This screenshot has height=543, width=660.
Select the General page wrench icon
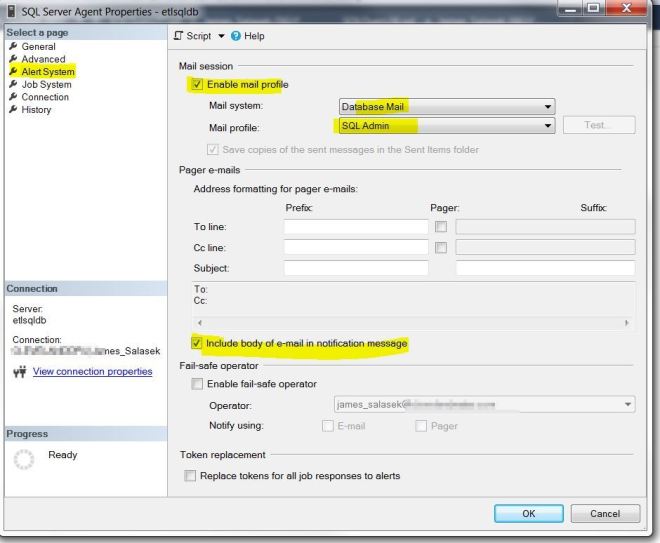[13, 47]
